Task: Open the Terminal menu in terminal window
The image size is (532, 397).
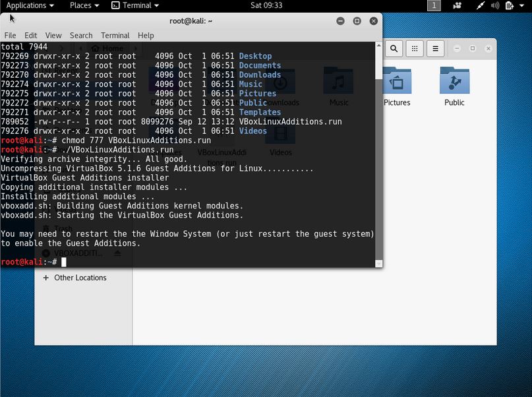Action: (x=115, y=36)
